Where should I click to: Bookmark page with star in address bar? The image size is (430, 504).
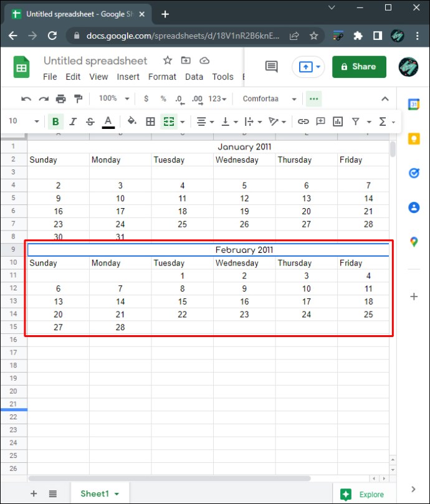pyautogui.click(x=314, y=36)
